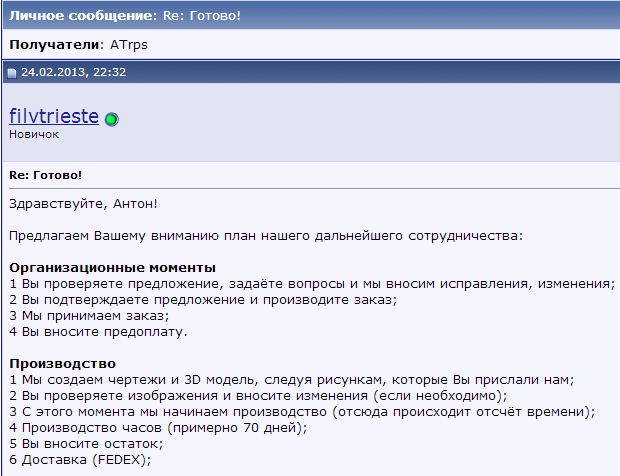Click the line 'Вы проверяете изображения'
Screen dimensions: 620x476
pos(258,396)
